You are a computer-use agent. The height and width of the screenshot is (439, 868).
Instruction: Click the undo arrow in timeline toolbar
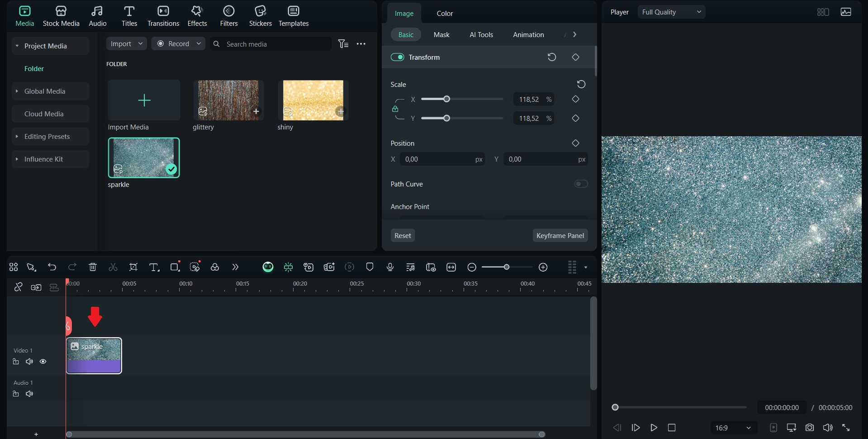(52, 267)
